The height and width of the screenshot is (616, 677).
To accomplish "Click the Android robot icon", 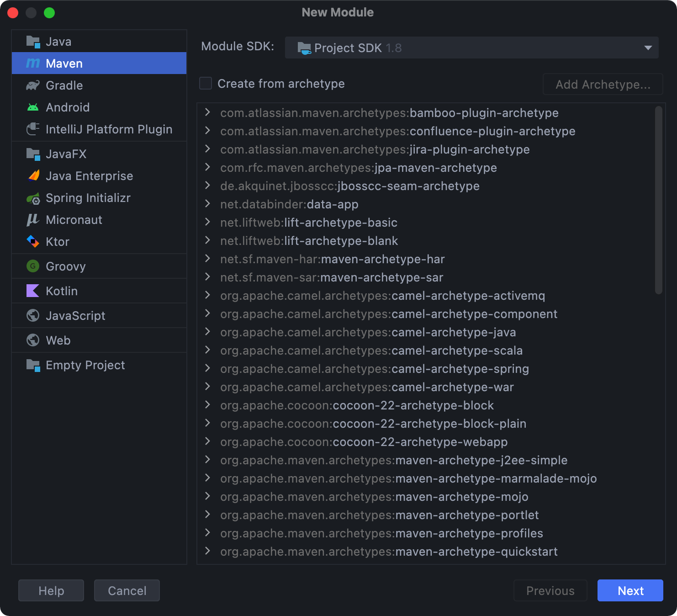I will pyautogui.click(x=33, y=107).
